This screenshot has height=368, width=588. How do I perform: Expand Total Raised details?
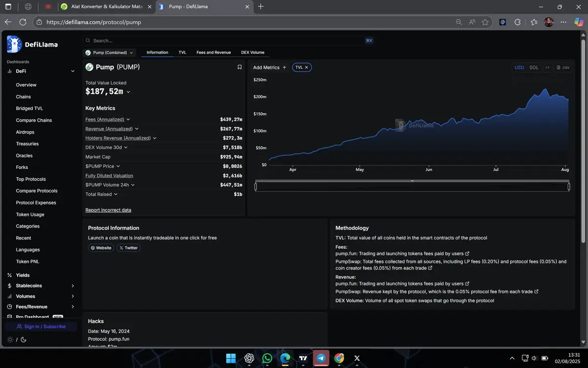coord(116,194)
